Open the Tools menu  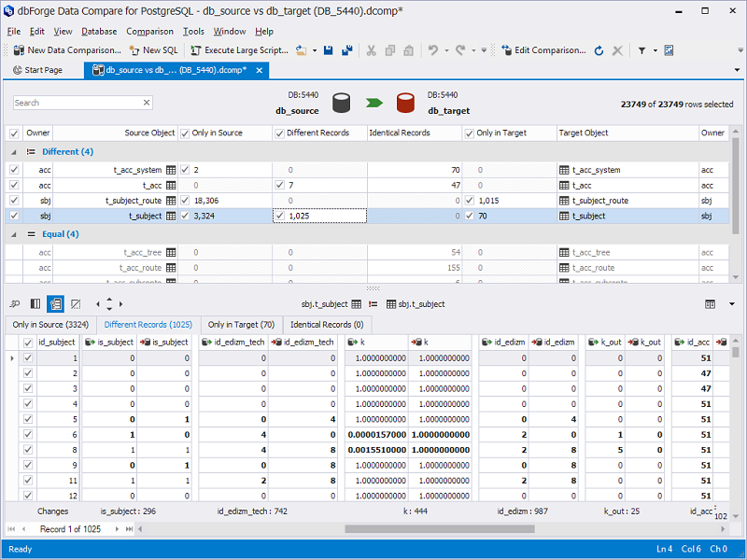pos(193,32)
